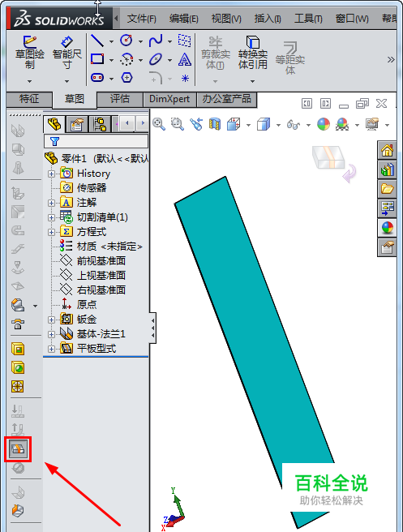Select the Ellipse sketch tool
Image resolution: width=403 pixels, height=532 pixels.
pos(156,59)
